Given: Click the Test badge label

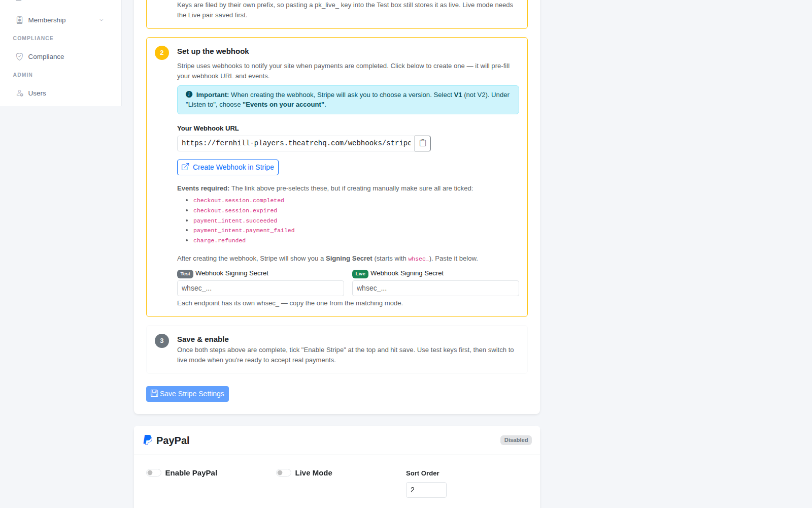Looking at the screenshot, I should pos(185,274).
